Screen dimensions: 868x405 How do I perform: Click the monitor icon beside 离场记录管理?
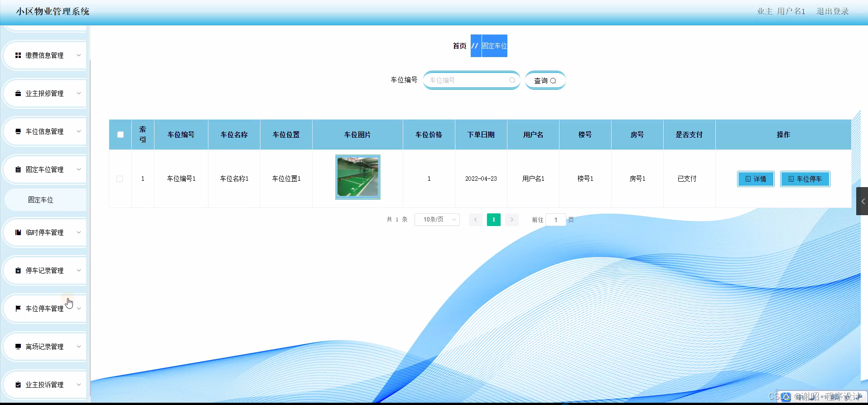[18, 347]
